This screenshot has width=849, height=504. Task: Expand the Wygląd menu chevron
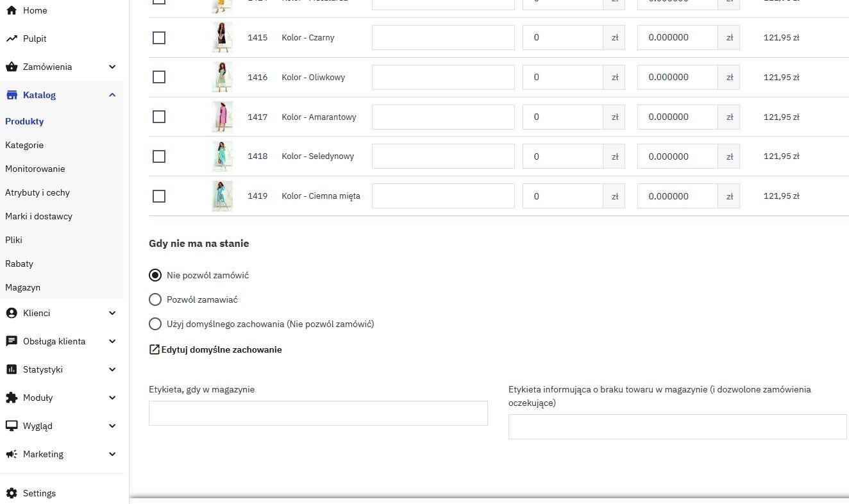click(x=112, y=426)
